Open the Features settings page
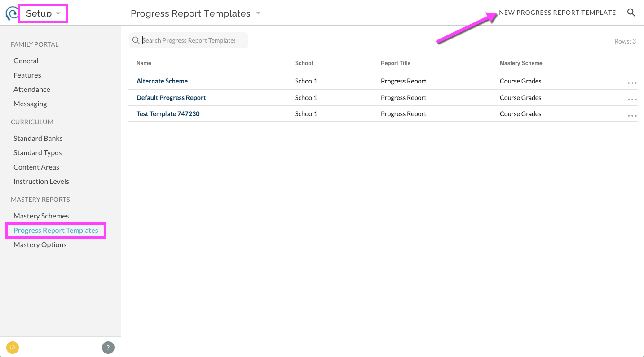The height and width of the screenshot is (357, 644). click(x=27, y=75)
